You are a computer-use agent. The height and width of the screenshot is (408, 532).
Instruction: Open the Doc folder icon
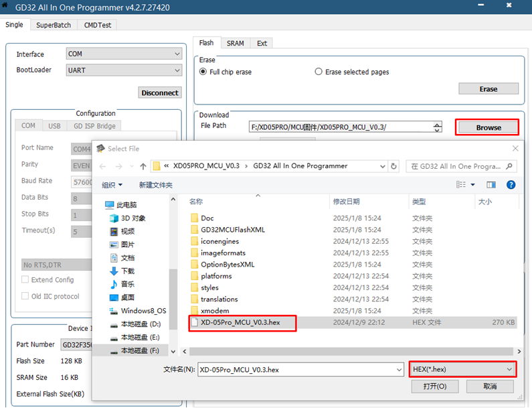pyautogui.click(x=195, y=218)
